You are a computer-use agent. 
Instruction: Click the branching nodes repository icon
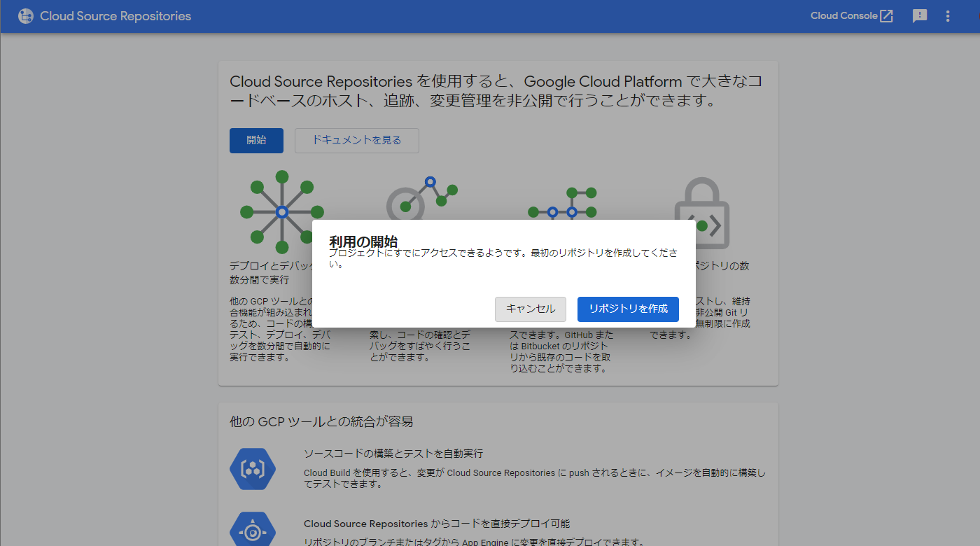562,203
